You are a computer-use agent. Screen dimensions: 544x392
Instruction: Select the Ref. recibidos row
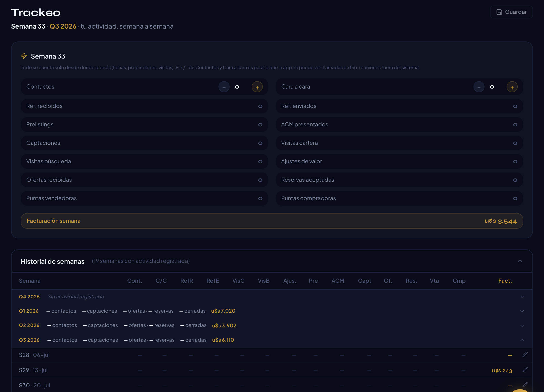coord(144,106)
